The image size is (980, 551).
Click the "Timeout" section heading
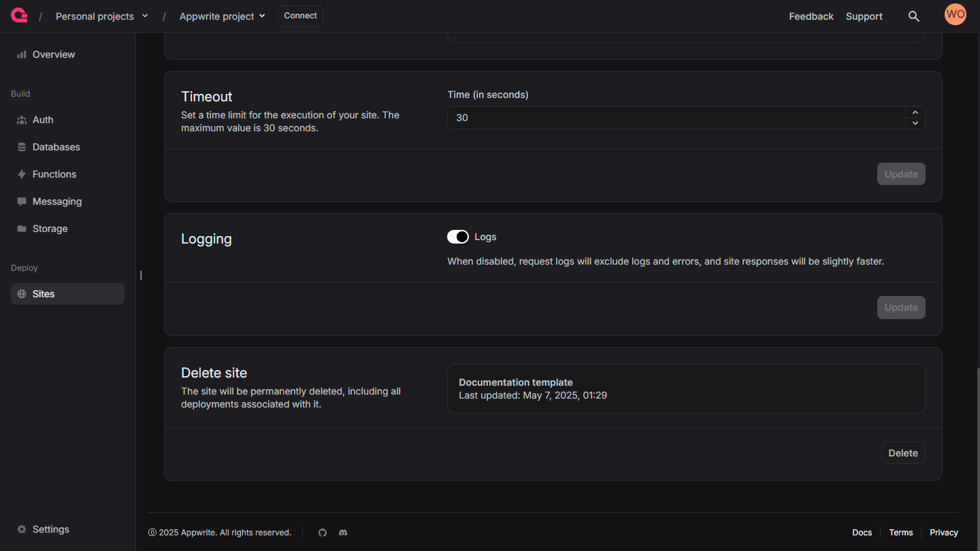pyautogui.click(x=207, y=97)
